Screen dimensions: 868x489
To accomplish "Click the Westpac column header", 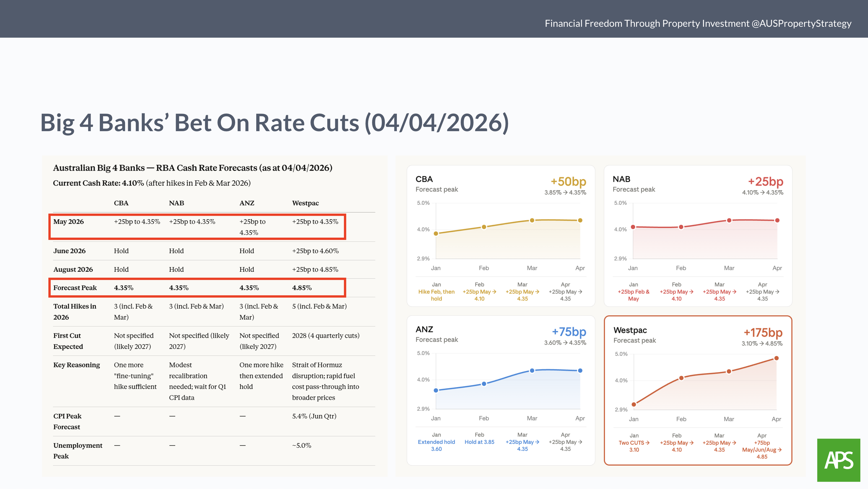I will point(305,203).
